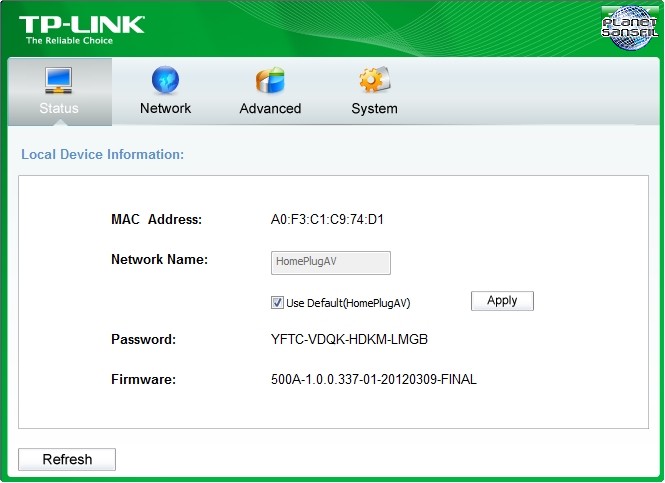Image resolution: width=665 pixels, height=483 pixels.
Task: Select the Advanced pie chart icon
Action: pos(270,80)
